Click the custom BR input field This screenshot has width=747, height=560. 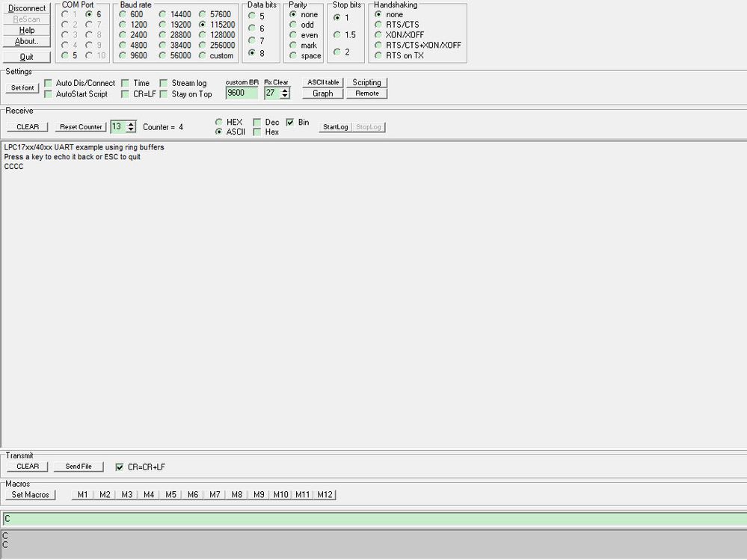[x=242, y=93]
